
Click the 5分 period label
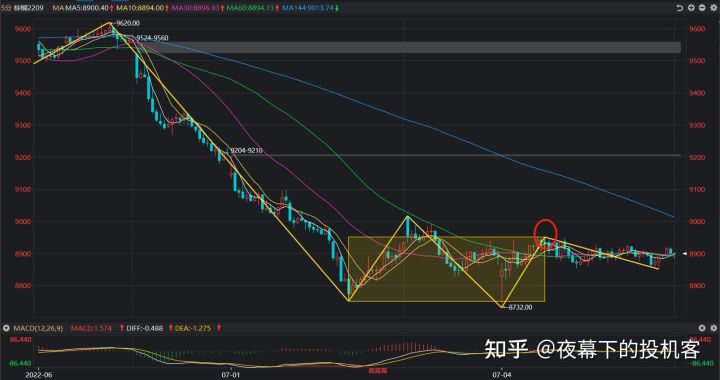[x=6, y=8]
